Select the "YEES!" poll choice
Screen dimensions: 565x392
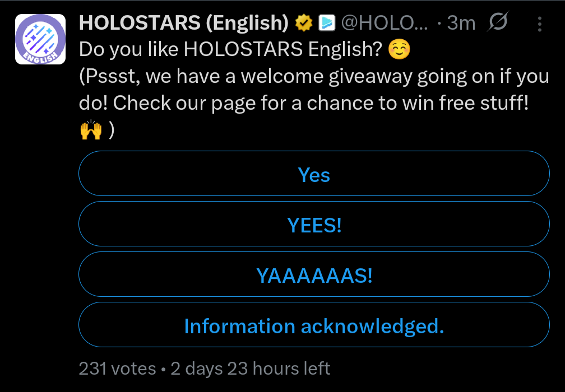[x=314, y=226]
